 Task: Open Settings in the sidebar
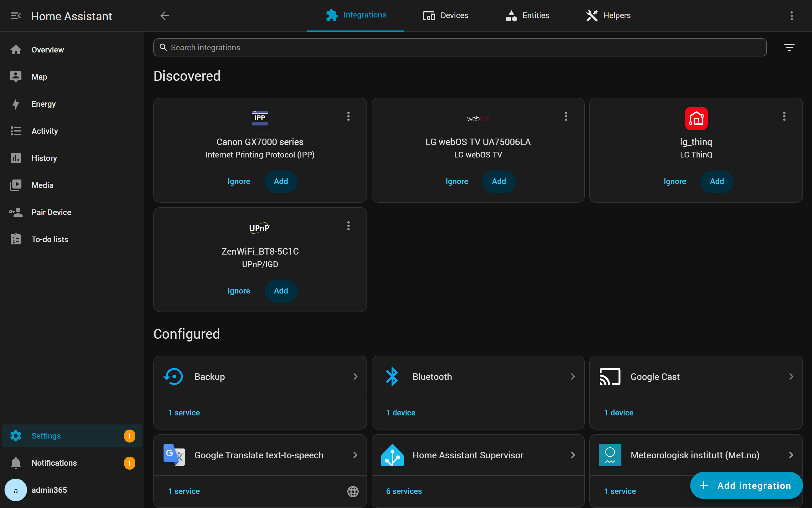tap(72, 436)
